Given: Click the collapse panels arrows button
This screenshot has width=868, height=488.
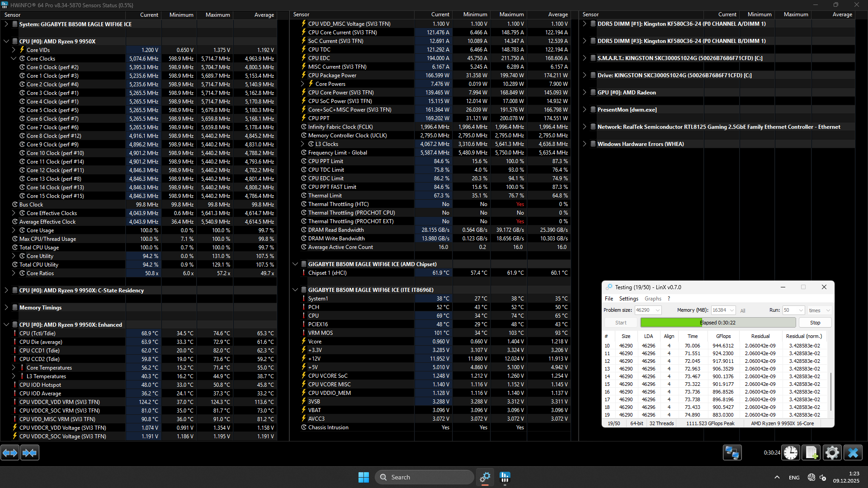Looking at the screenshot, I should click(x=30, y=453).
